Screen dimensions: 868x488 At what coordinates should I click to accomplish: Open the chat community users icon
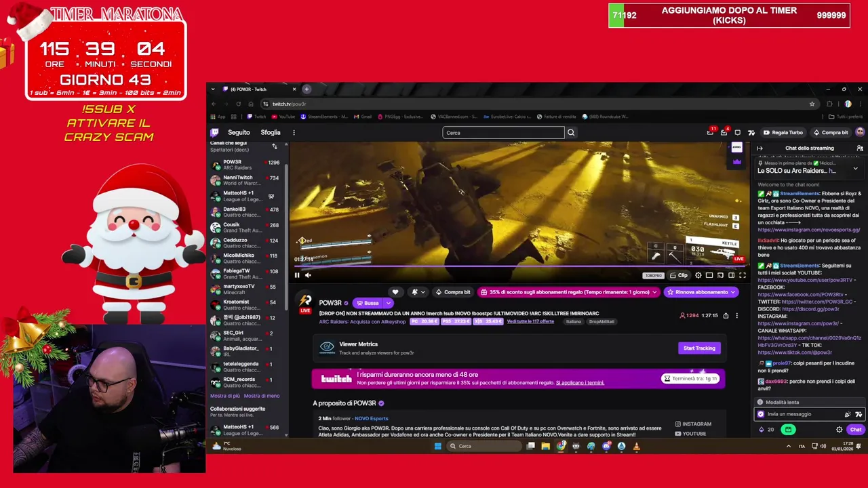860,148
